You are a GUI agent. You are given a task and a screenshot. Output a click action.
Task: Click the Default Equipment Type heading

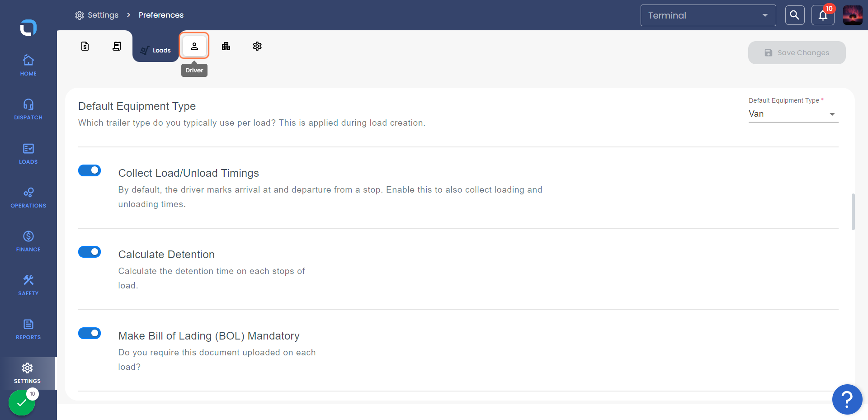137,106
